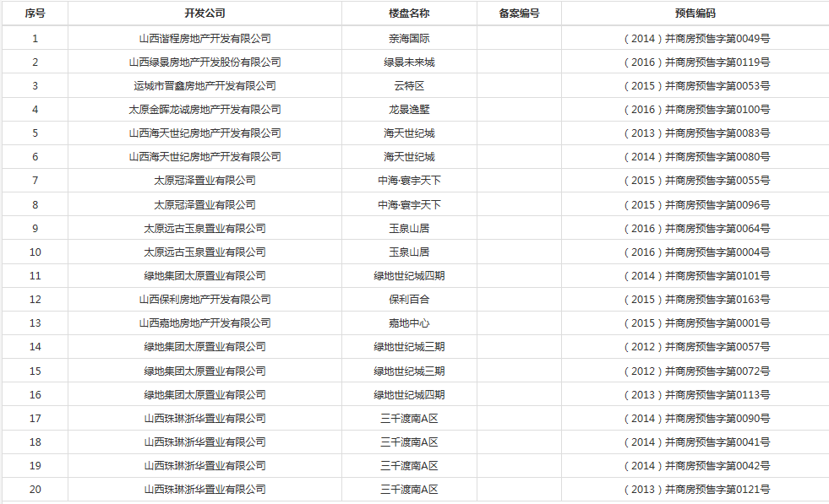The height and width of the screenshot is (504, 829).
Task: Select pre-sale code (2016)并商房预售字第0100号
Action: pyautogui.click(x=695, y=110)
